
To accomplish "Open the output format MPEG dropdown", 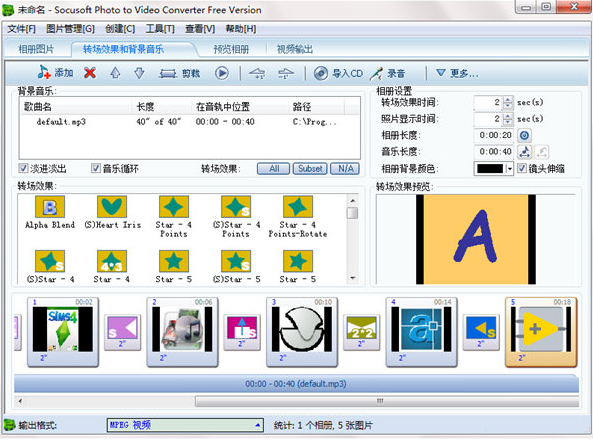I will tap(258, 425).
